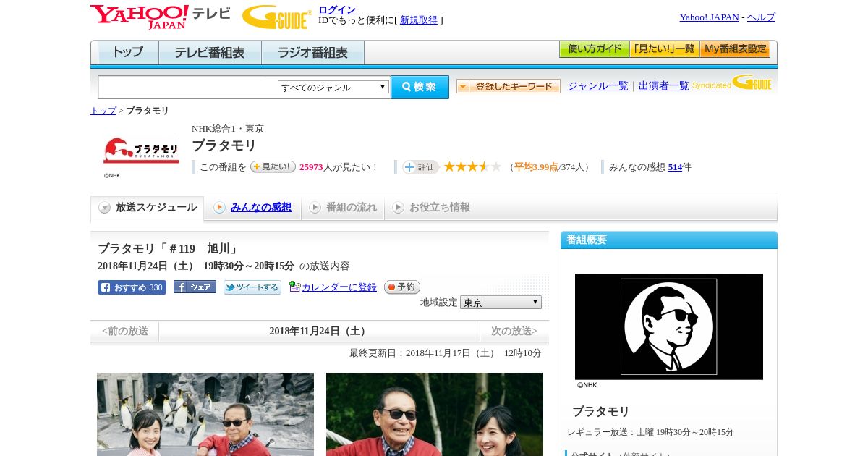Go to 次の放送> next broadcast
The width and height of the screenshot is (868, 456).
point(514,331)
